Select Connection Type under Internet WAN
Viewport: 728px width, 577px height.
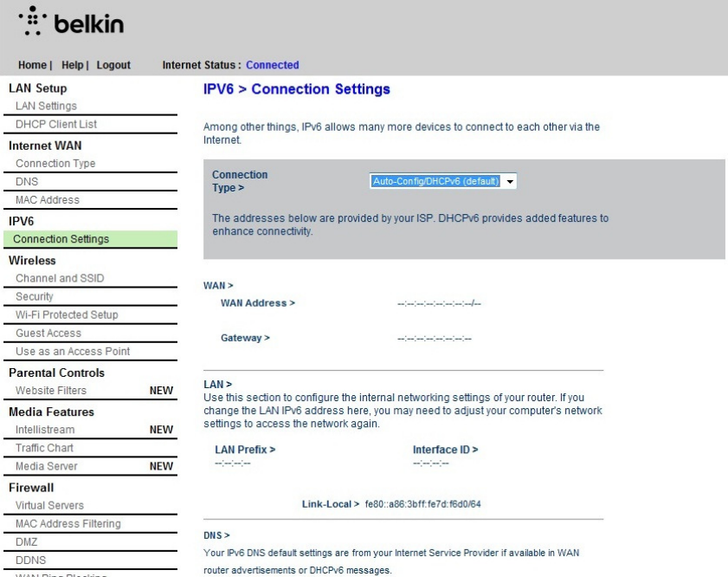[x=55, y=164]
